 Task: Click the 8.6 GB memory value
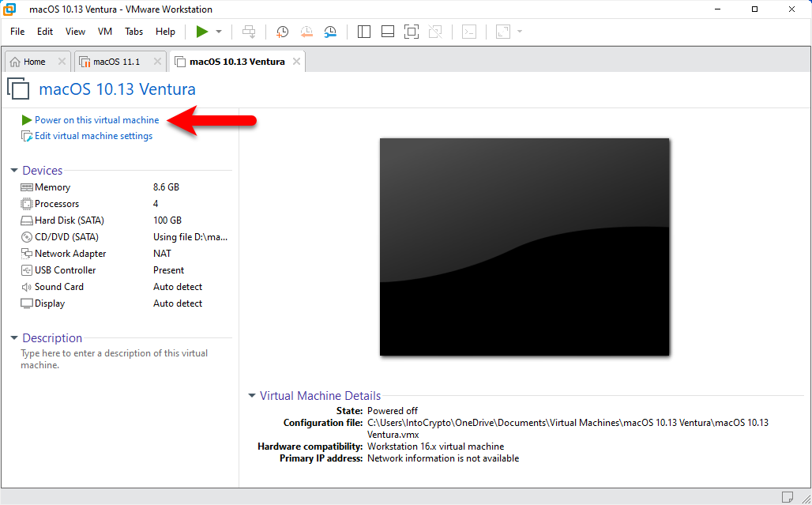pos(166,187)
